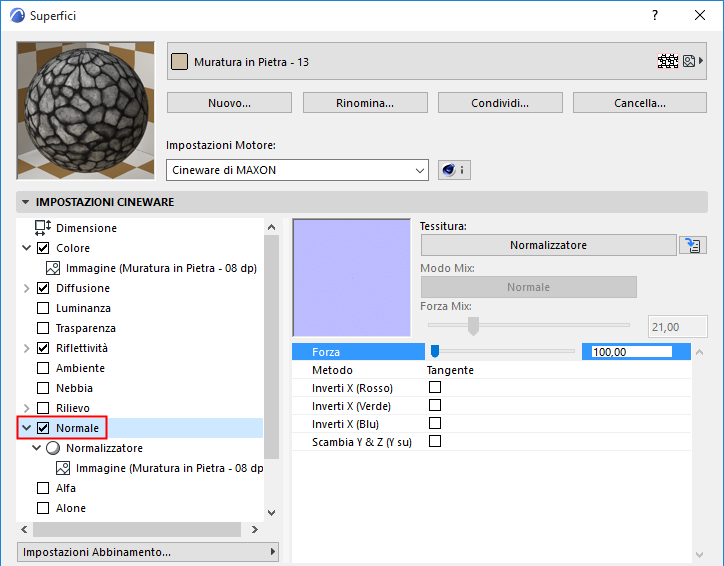This screenshot has height=566, width=724.
Task: Click the Cineware info icon button
Action: (454, 170)
